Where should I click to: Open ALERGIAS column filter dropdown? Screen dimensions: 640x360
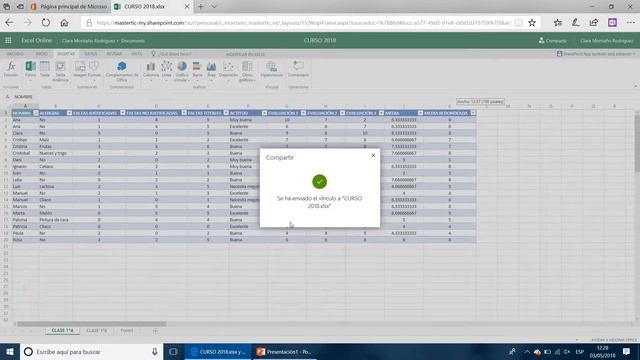(69, 113)
